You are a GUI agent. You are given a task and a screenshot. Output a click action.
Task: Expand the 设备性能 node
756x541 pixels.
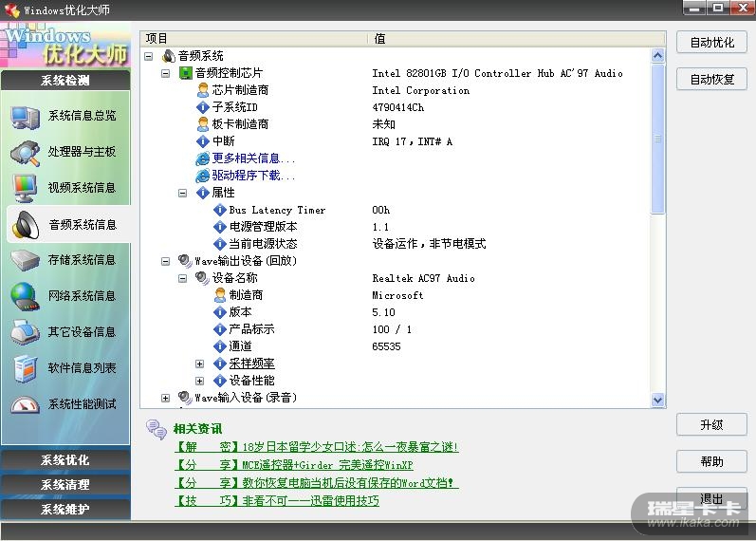pyautogui.click(x=199, y=381)
